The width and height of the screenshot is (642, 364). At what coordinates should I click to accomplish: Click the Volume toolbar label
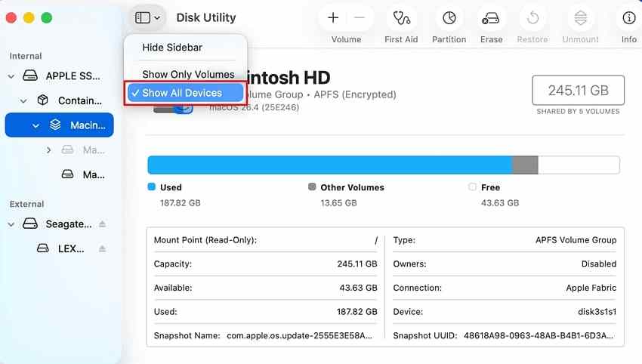pyautogui.click(x=347, y=39)
